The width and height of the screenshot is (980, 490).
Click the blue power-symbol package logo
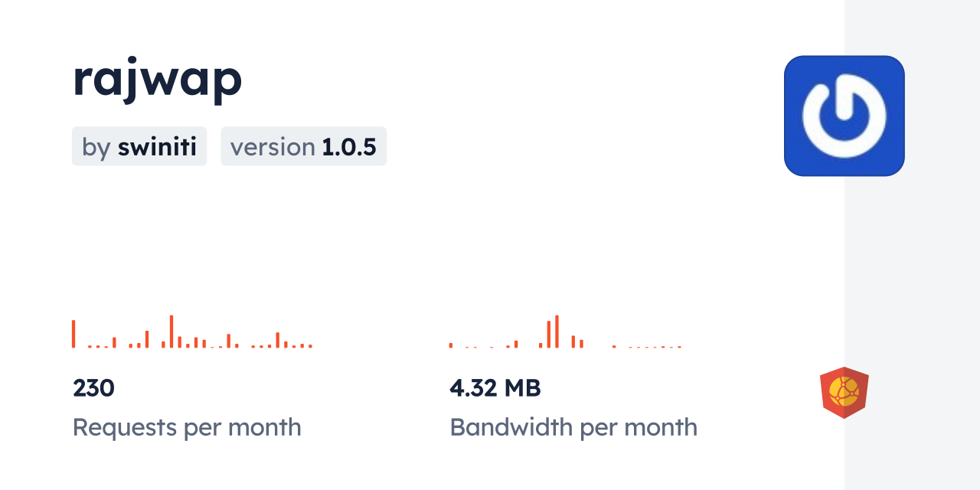click(844, 116)
